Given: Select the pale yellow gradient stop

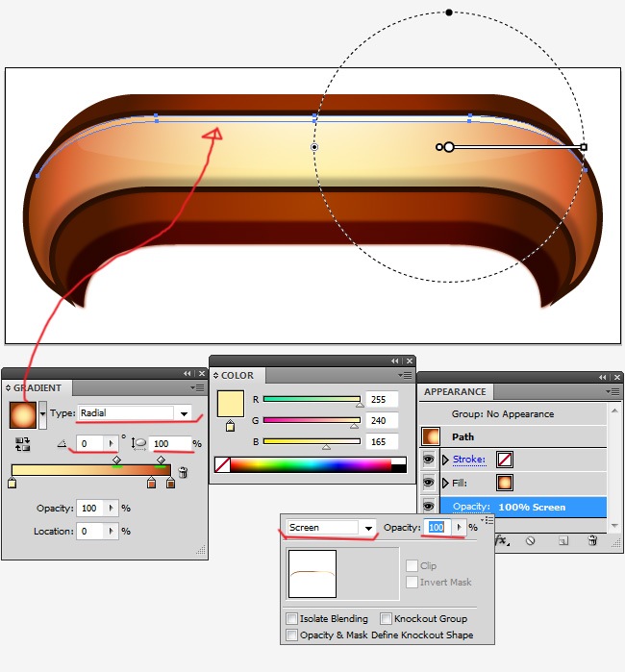Looking at the screenshot, I should [x=12, y=484].
